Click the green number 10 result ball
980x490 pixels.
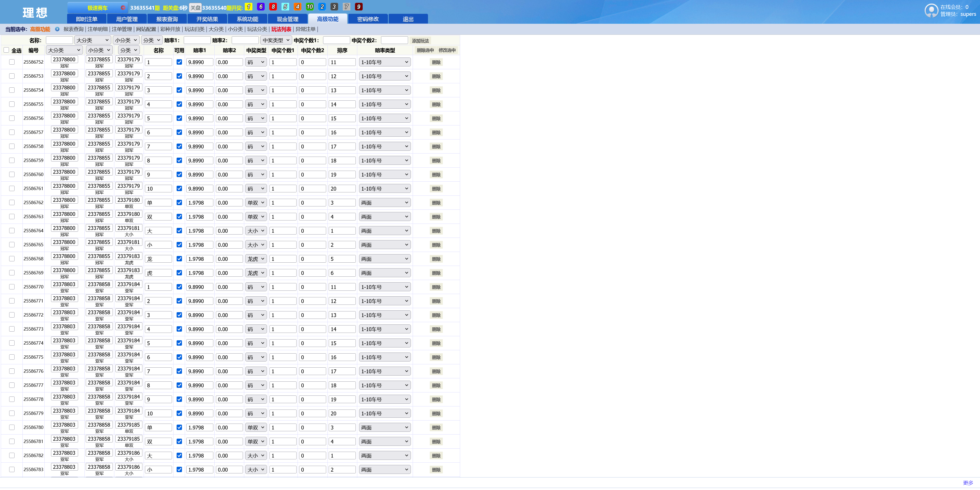pyautogui.click(x=310, y=7)
